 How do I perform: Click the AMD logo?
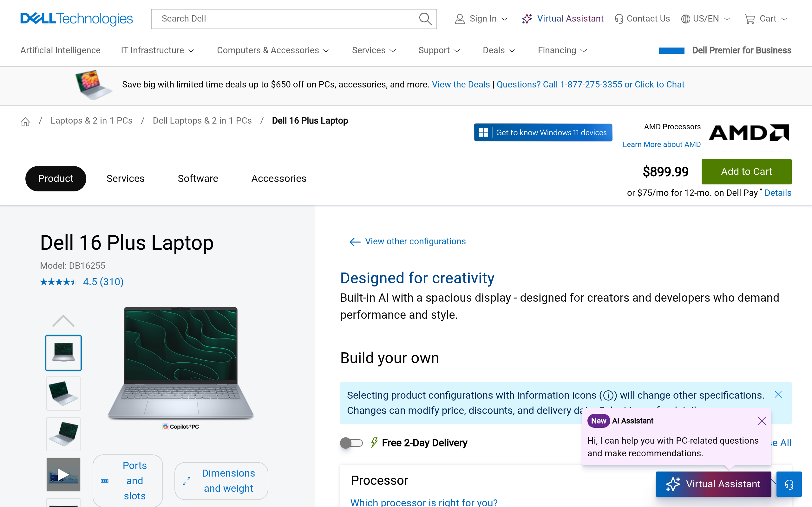click(x=749, y=133)
